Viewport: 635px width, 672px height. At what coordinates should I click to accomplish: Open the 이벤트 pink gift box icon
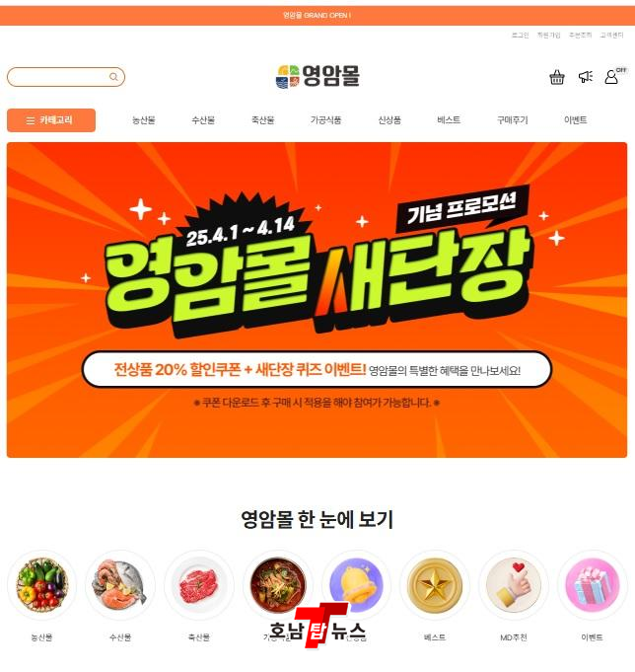coord(593,584)
